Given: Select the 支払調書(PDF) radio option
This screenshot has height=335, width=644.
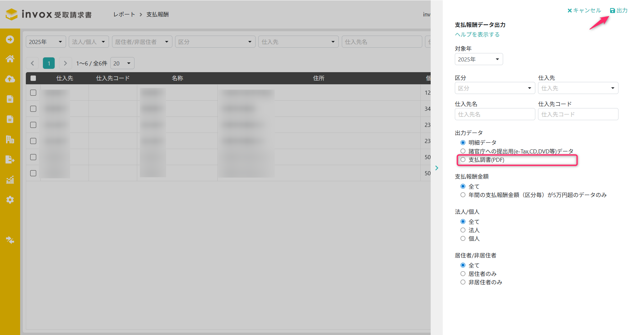Looking at the screenshot, I should pyautogui.click(x=463, y=160).
